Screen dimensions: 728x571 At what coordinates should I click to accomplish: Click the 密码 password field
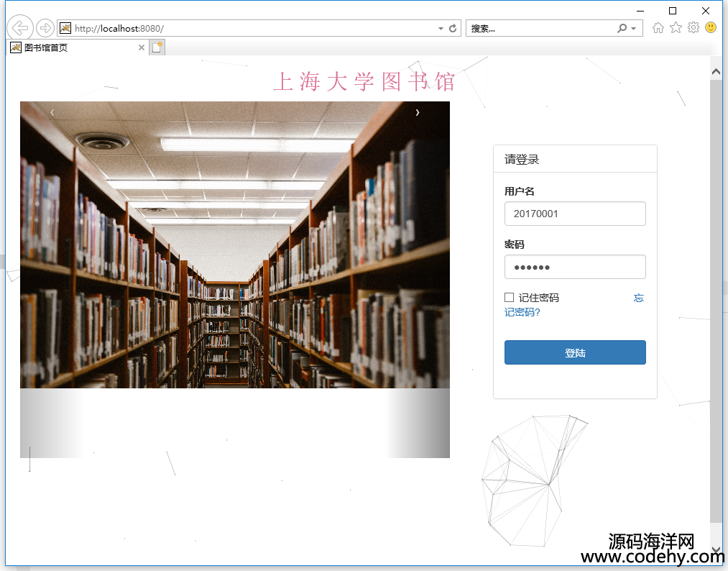pyautogui.click(x=575, y=267)
